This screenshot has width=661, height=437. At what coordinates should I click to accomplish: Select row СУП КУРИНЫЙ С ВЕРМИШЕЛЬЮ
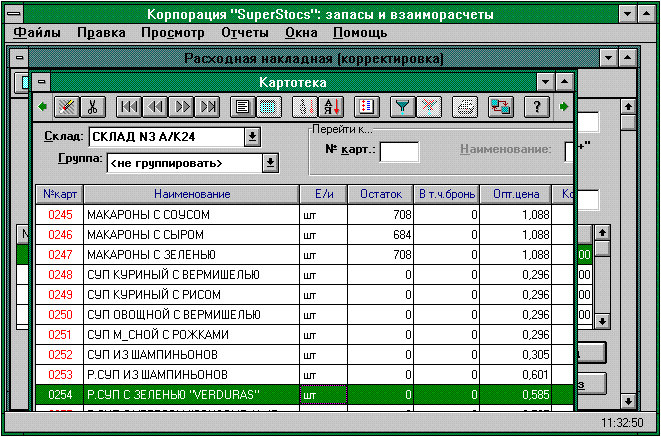pos(304,275)
